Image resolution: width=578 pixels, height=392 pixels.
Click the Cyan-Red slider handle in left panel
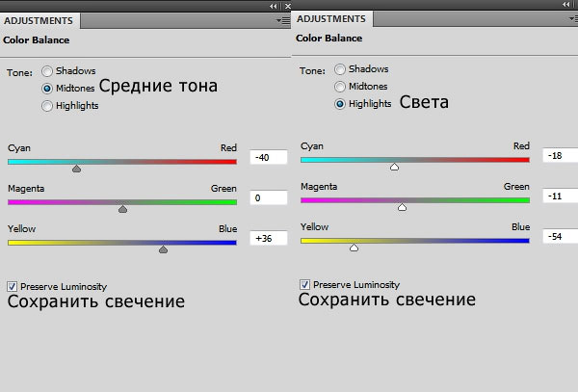point(76,169)
